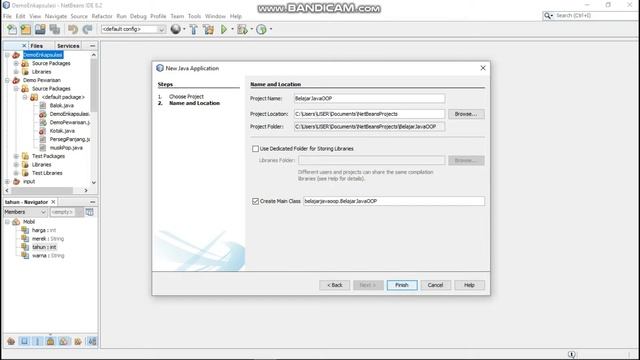Viewport: 640px width, 360px height.
Task: Toggle third Navigator filter button (static members)
Action: click(38, 341)
